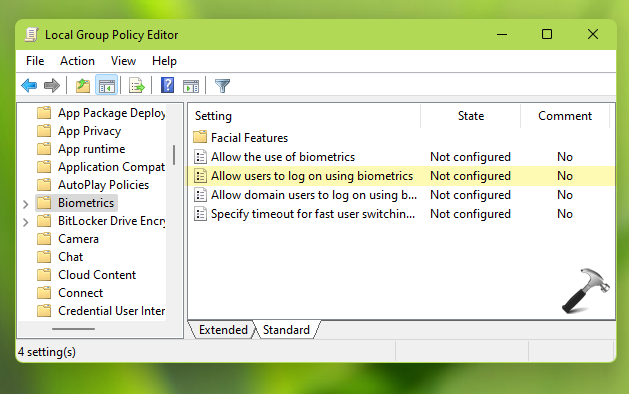Select Cloud Content in the tree
Screen dimensions: 629x394
97,275
